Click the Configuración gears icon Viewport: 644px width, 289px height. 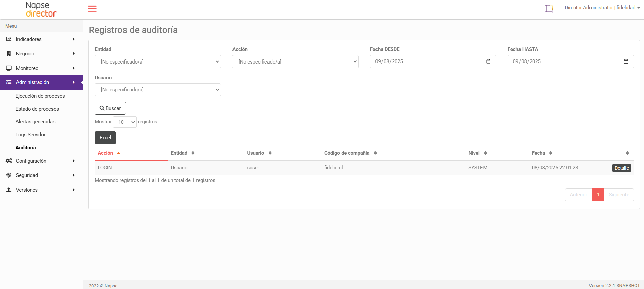click(x=9, y=161)
